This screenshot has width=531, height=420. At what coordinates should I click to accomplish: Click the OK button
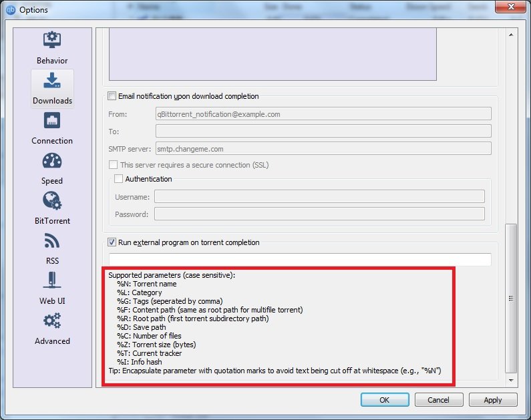[385, 400]
